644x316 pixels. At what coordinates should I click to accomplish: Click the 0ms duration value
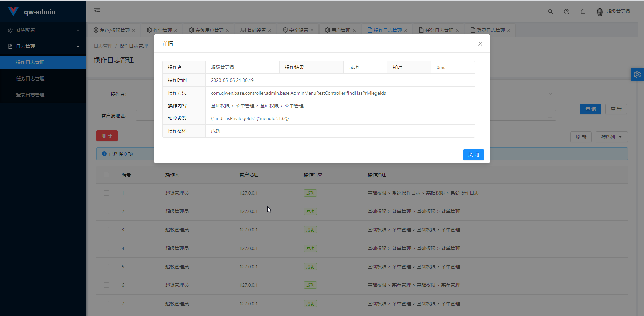[x=441, y=67]
